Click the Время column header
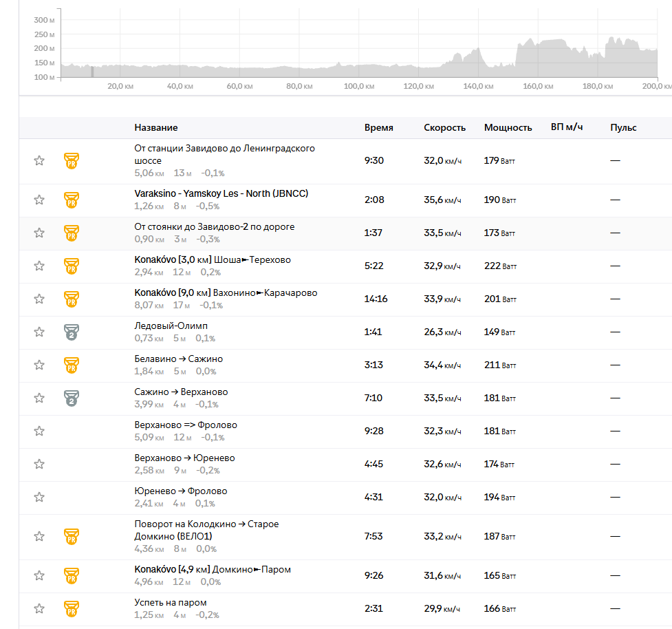 (x=379, y=127)
